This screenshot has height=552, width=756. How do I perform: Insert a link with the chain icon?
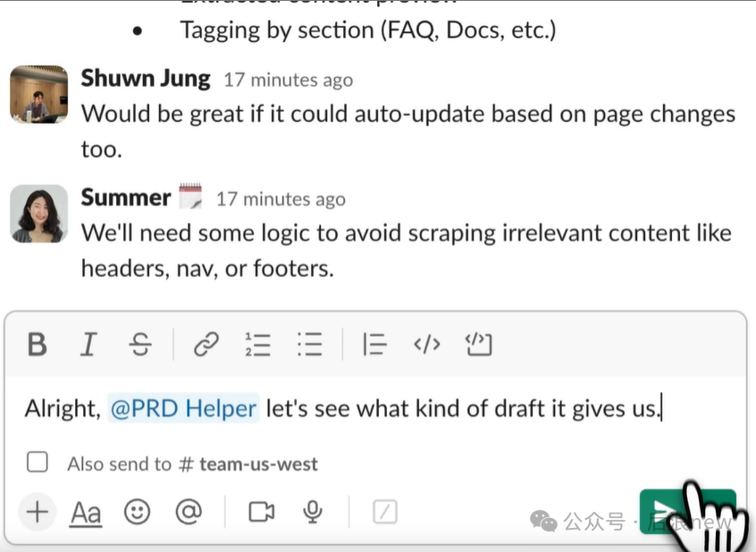tap(206, 345)
